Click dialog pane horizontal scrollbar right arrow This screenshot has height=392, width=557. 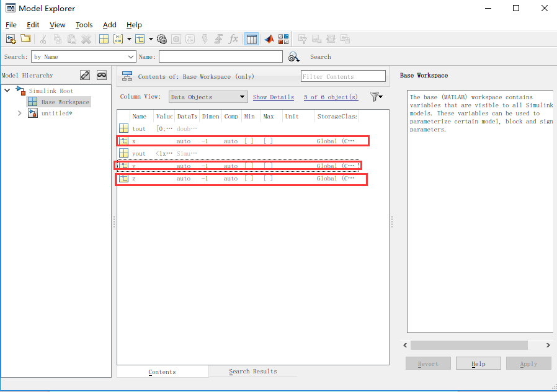pyautogui.click(x=548, y=345)
